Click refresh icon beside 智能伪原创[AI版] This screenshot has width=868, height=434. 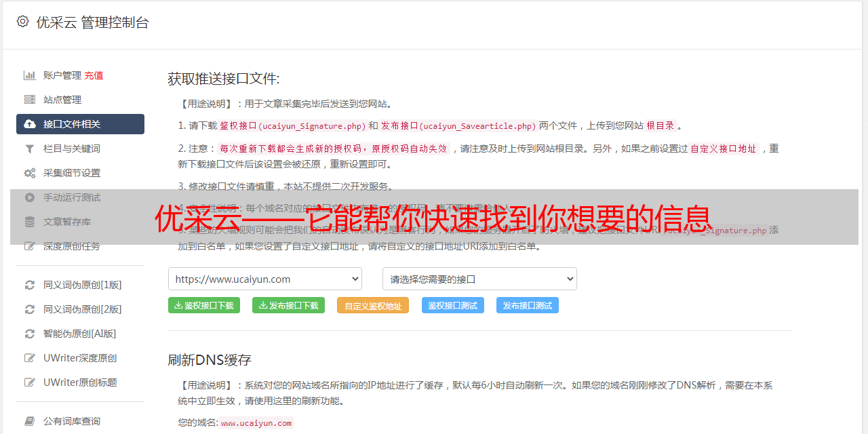pos(30,334)
